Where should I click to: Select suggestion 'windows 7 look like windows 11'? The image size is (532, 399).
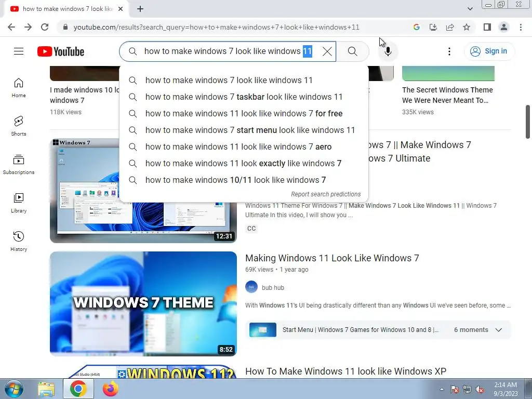pyautogui.click(x=244, y=80)
